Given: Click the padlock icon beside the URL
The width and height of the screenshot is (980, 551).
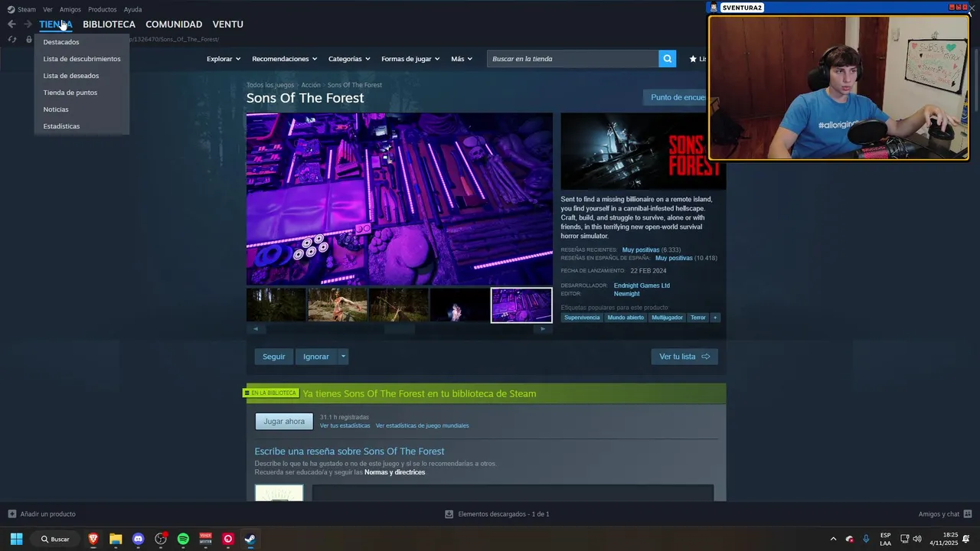Looking at the screenshot, I should click(x=29, y=39).
